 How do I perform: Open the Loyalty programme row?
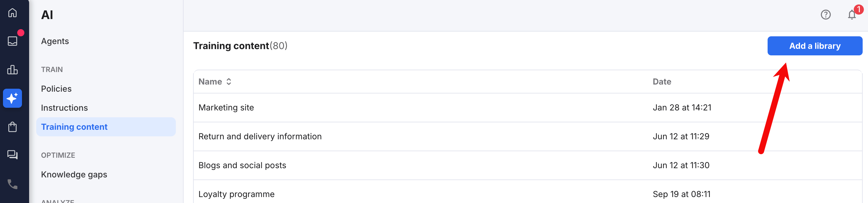pyautogui.click(x=236, y=194)
